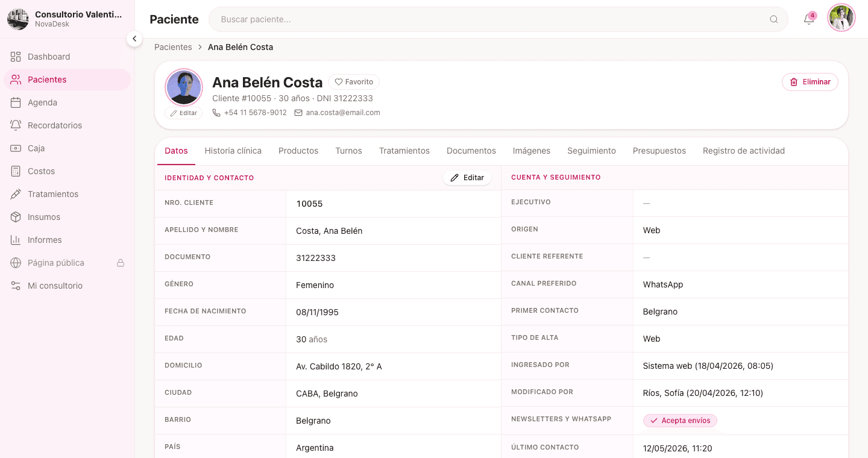Open the Dashboard section in the sidebar

[x=67, y=57]
